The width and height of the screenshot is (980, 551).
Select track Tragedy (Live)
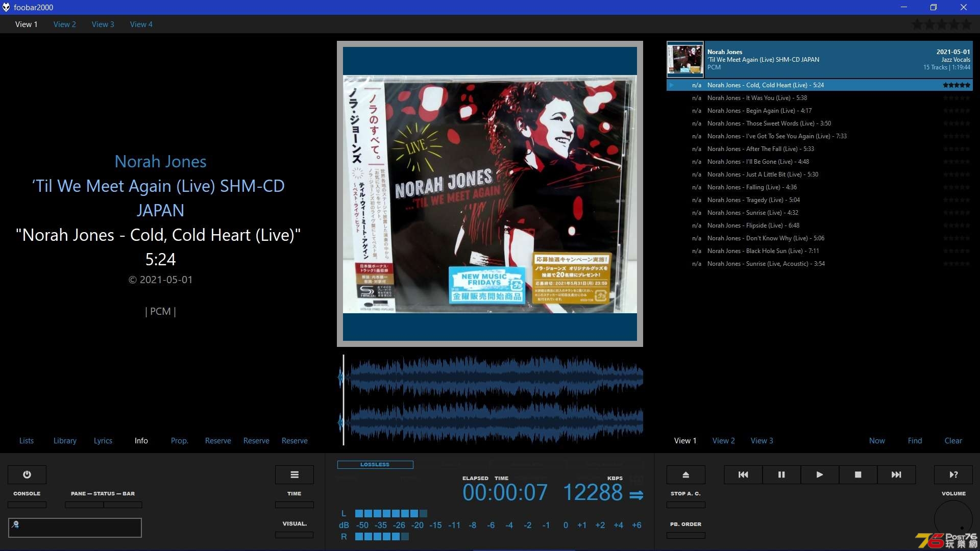point(820,200)
